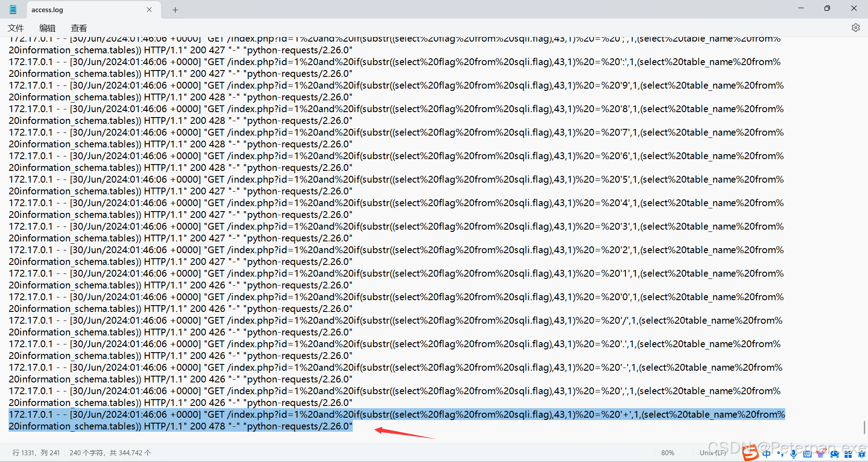The height and width of the screenshot is (462, 868).
Task: Click log line testing character '3'
Action: (x=396, y=232)
